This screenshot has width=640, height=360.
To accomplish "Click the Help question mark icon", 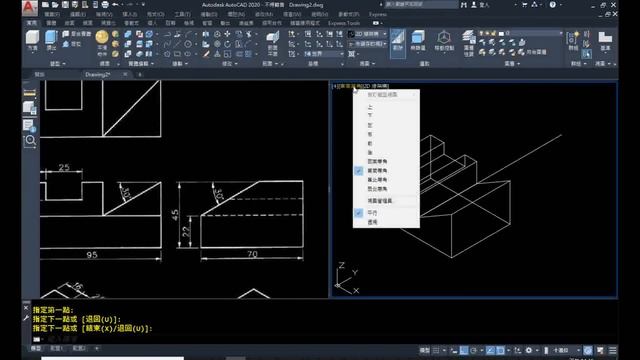I will pos(552,5).
